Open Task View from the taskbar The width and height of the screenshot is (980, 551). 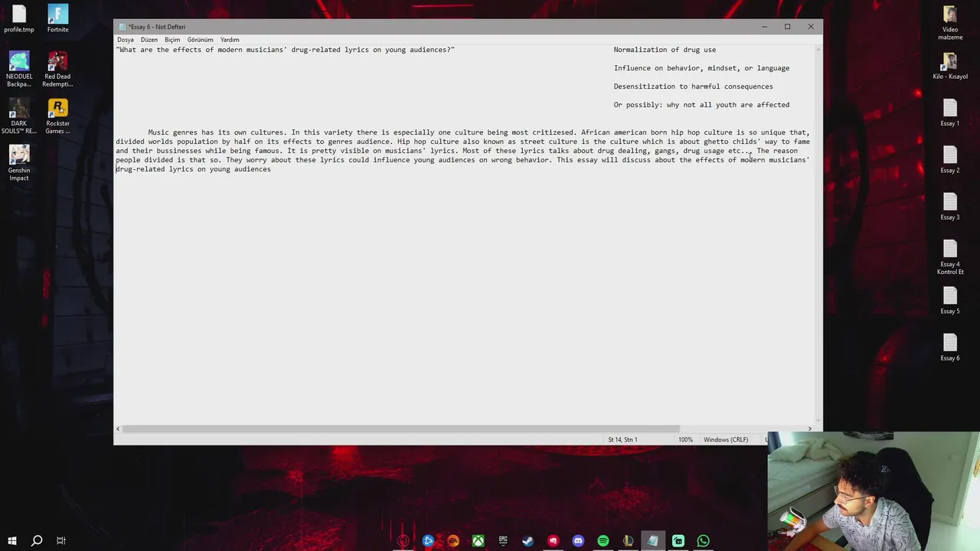pyautogui.click(x=61, y=540)
